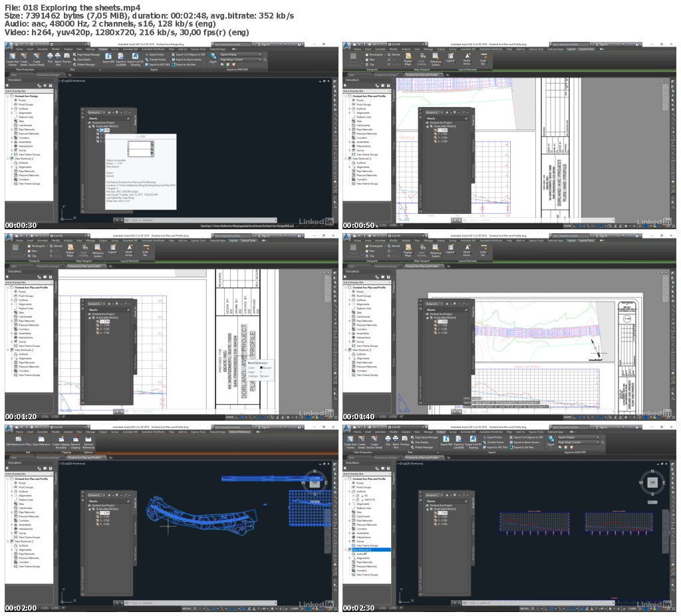The image size is (681, 616).
Task: Expand Surfaces node in 00:00:30 Toolspace tree
Action: tap(12, 109)
